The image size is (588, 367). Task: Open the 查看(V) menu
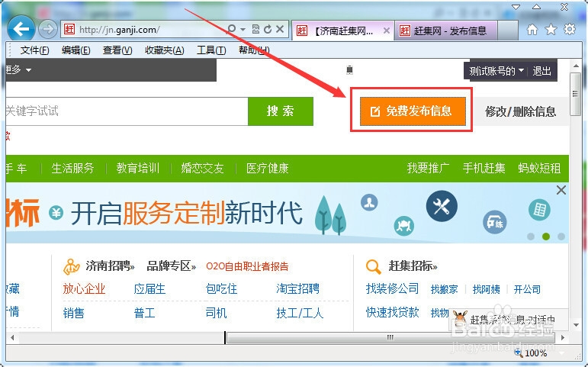pos(117,50)
